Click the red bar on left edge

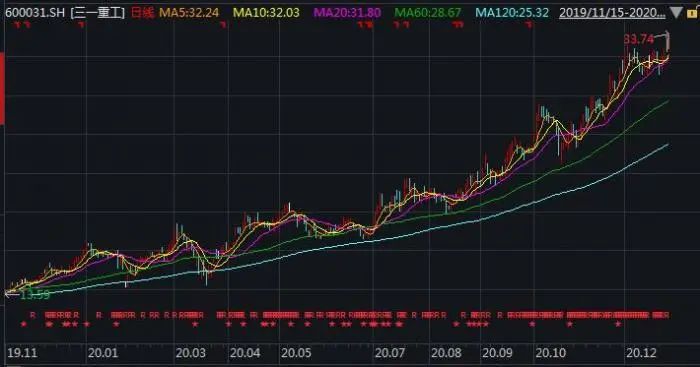click(2, 88)
